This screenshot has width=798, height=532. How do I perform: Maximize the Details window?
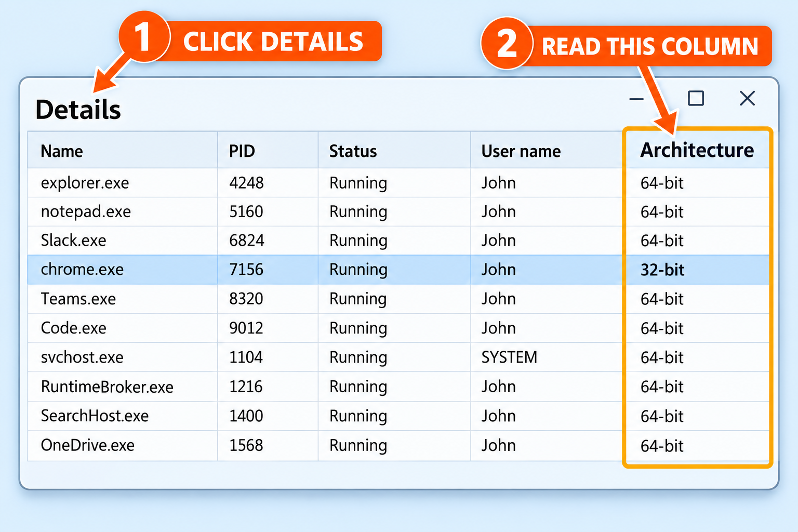coord(696,98)
